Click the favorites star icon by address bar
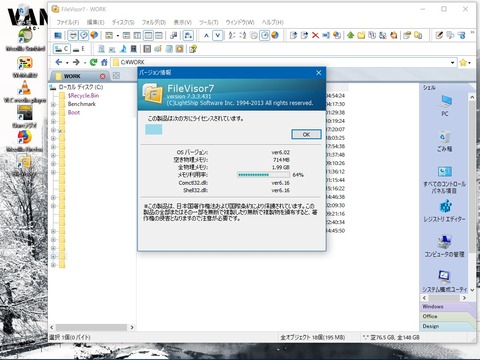This screenshot has height=360, width=480. 463,62
